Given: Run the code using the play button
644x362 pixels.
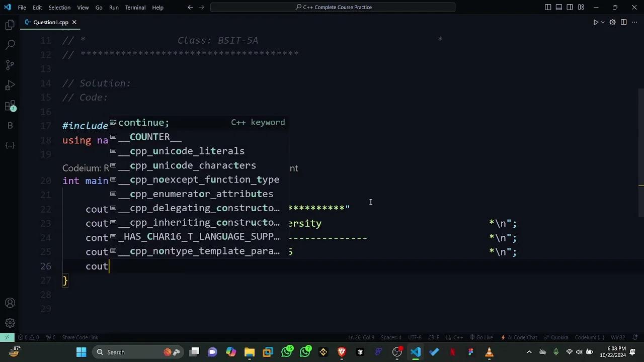Looking at the screenshot, I should tap(596, 22).
